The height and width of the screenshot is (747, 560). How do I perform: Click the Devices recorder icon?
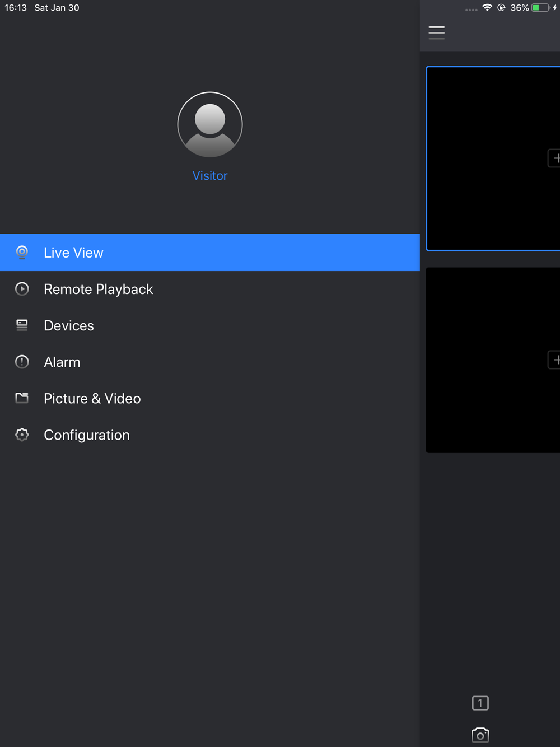pyautogui.click(x=22, y=325)
